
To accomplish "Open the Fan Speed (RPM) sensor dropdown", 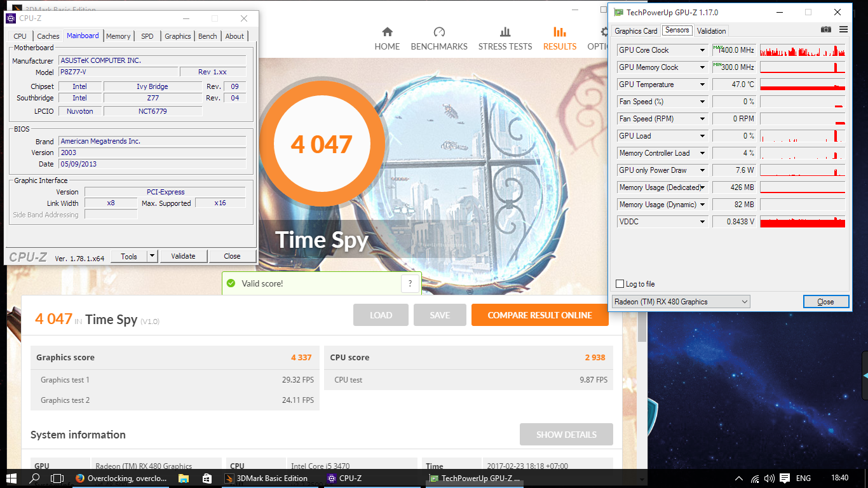I will point(702,119).
